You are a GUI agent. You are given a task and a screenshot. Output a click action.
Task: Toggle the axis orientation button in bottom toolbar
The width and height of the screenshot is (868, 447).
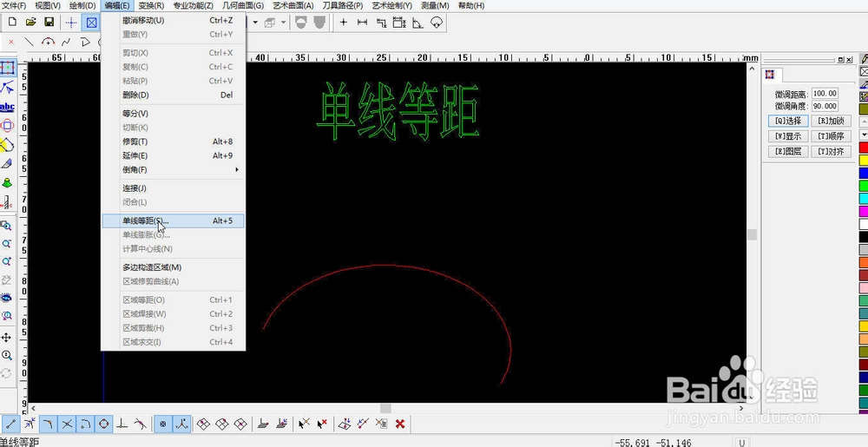pos(181,424)
